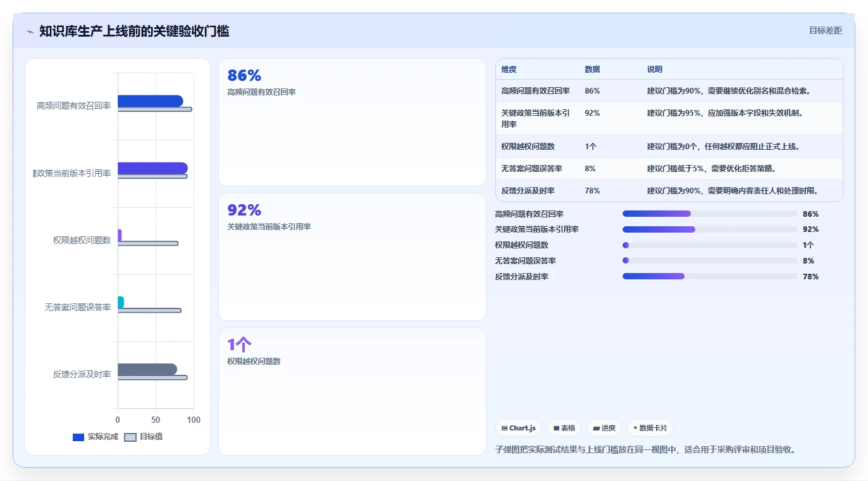Click the 100 tick on the chart axis
The width and height of the screenshot is (868, 481).
coord(194,420)
